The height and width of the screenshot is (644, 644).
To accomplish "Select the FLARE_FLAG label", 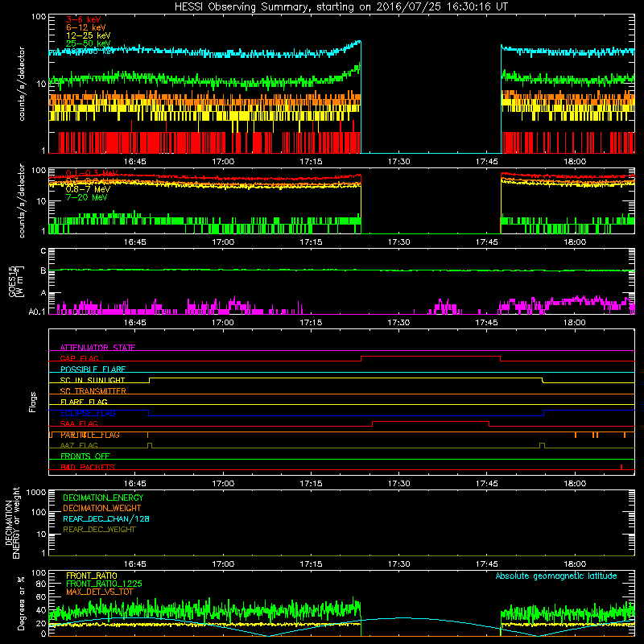I will 84,402.
